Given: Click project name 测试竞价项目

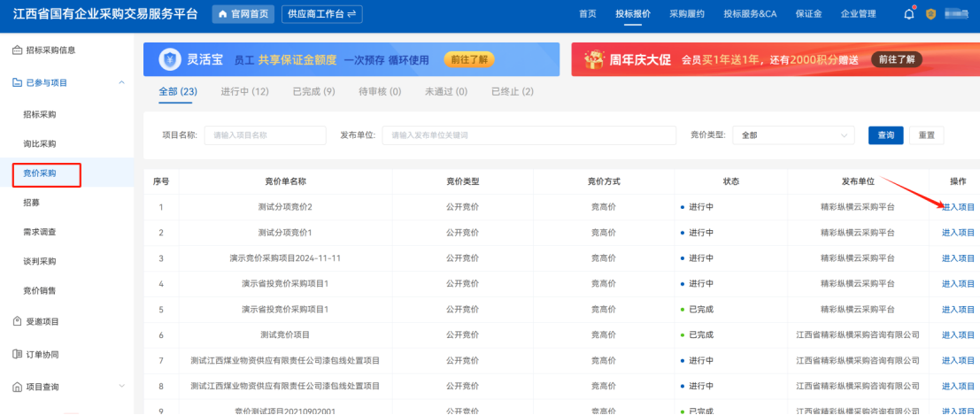Looking at the screenshot, I should 285,335.
